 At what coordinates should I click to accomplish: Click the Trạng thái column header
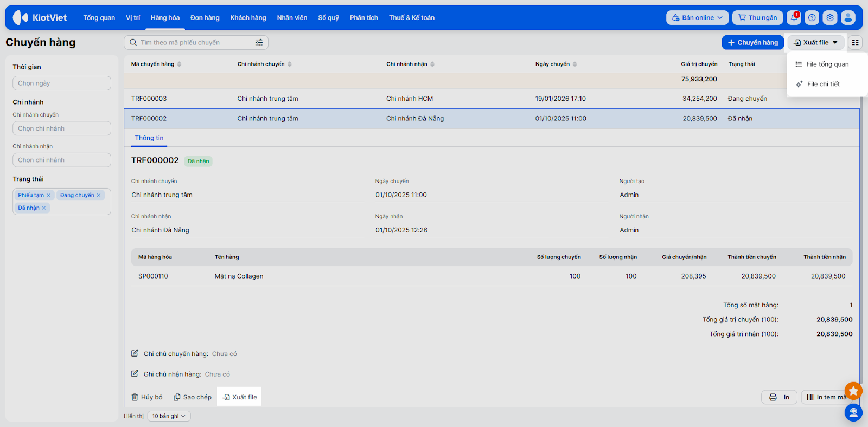click(x=742, y=64)
